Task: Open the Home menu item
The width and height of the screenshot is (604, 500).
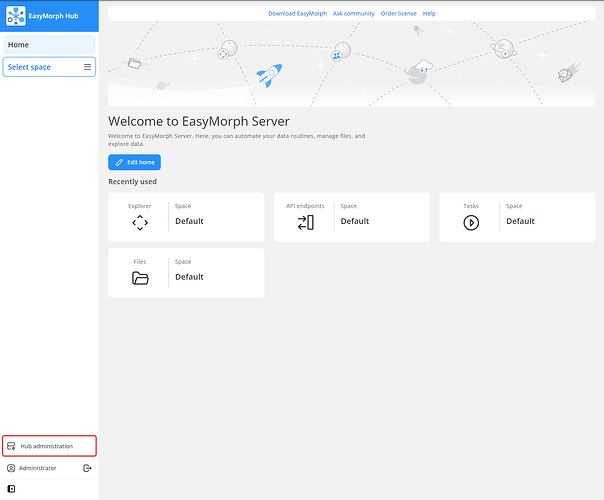Action: tap(49, 45)
